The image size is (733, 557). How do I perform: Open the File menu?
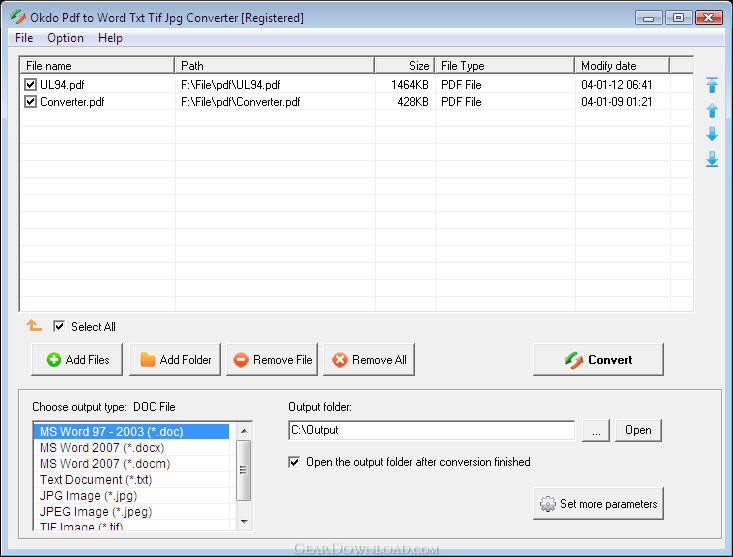(24, 38)
